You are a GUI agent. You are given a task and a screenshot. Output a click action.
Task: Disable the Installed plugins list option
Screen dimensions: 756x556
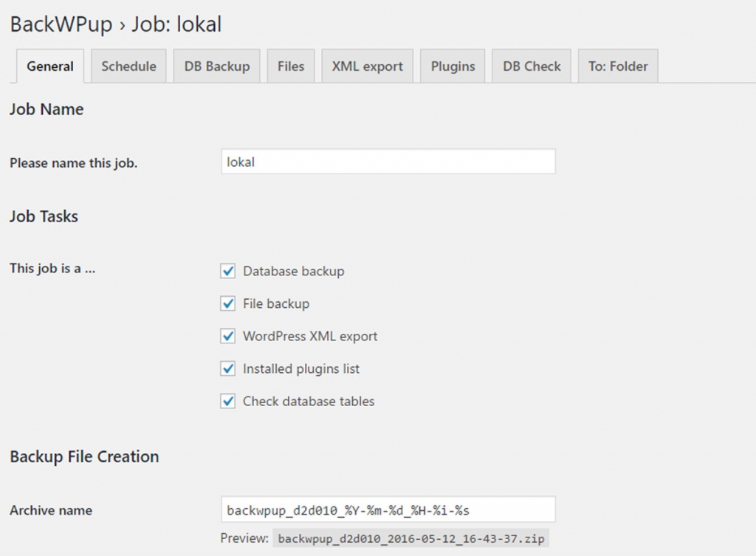227,368
